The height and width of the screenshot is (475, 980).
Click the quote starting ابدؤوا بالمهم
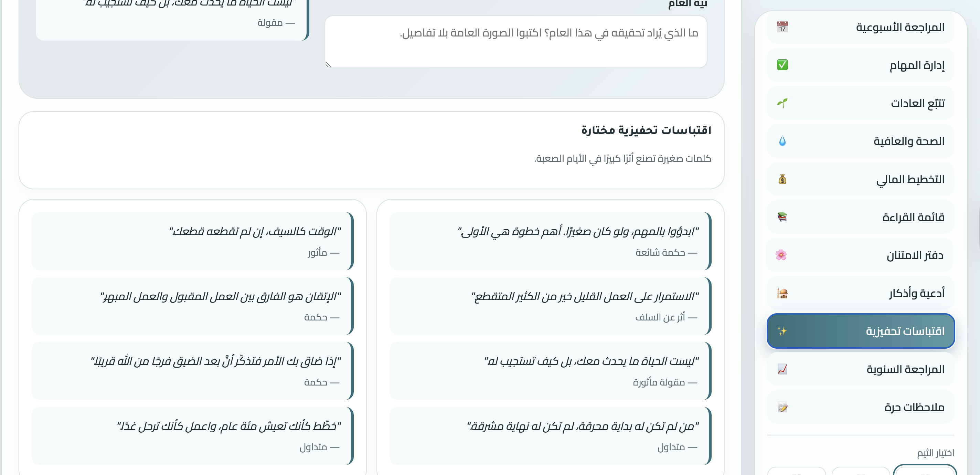point(550,241)
